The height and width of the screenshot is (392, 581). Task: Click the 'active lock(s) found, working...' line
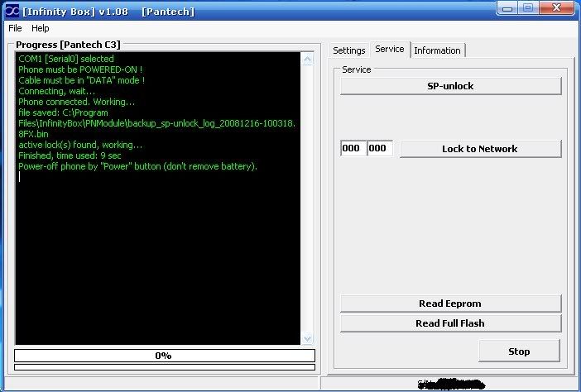coord(80,145)
